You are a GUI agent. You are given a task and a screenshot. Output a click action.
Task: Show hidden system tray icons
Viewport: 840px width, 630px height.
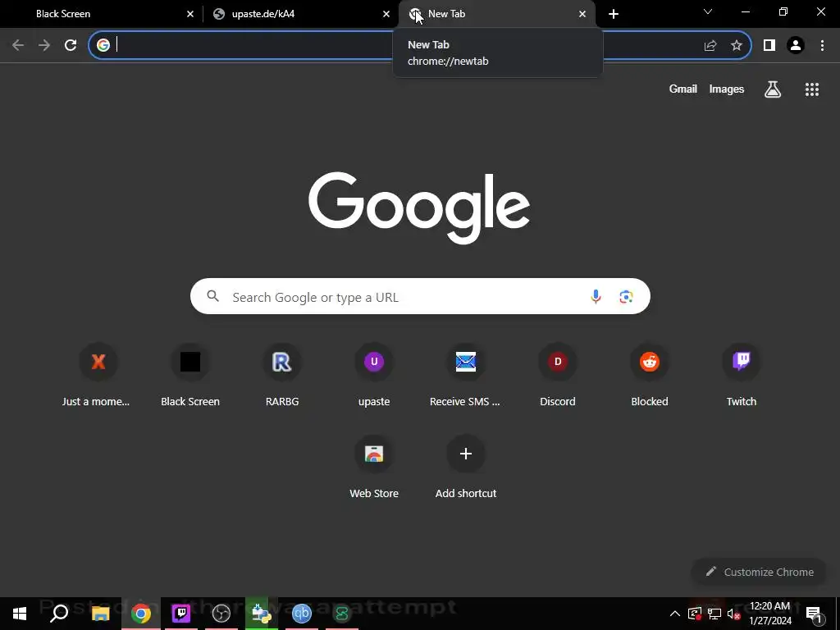[x=675, y=614]
